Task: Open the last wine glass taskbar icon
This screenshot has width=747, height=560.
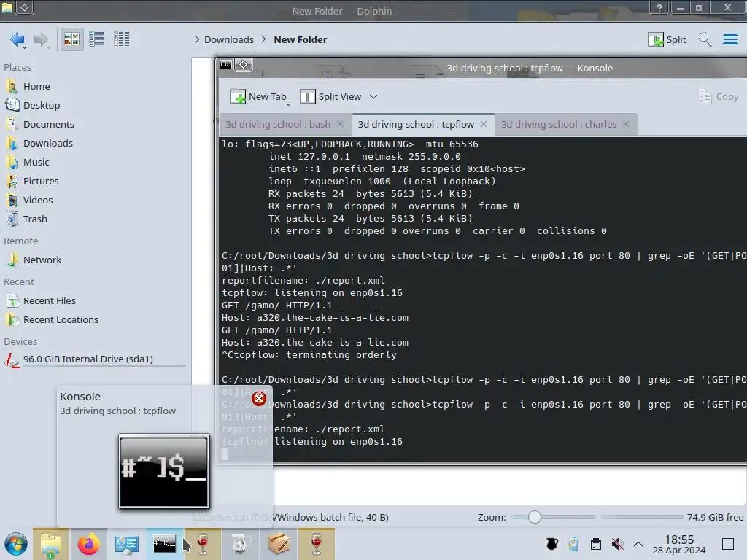Action: click(317, 544)
